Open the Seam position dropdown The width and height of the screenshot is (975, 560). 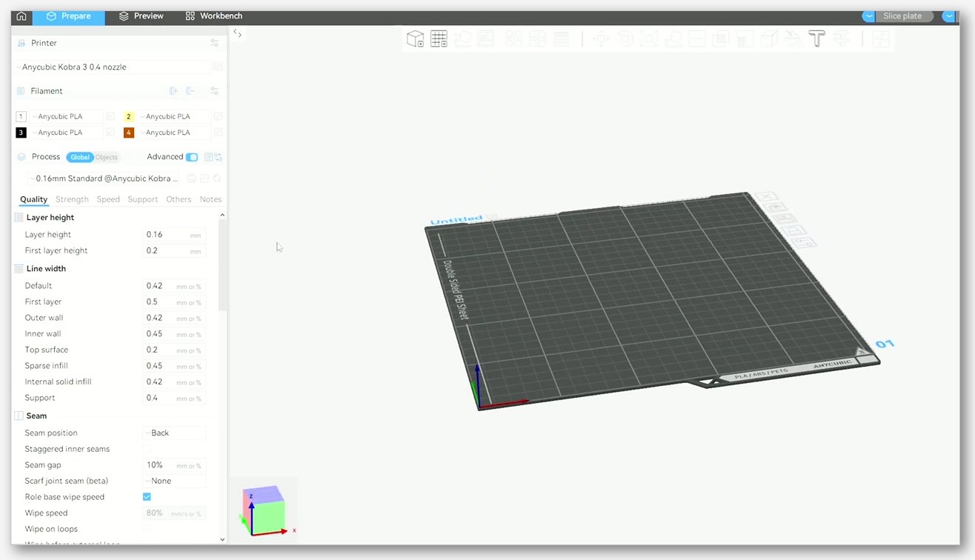(174, 433)
